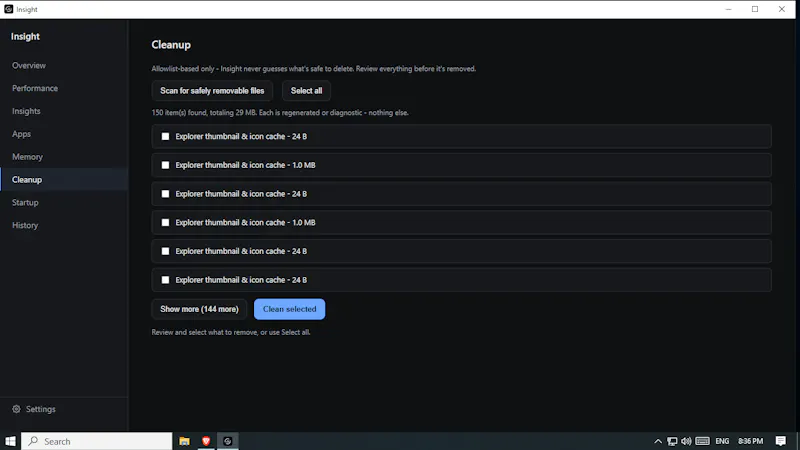The image size is (800, 450).
Task: Open the Memory section
Action: click(27, 157)
